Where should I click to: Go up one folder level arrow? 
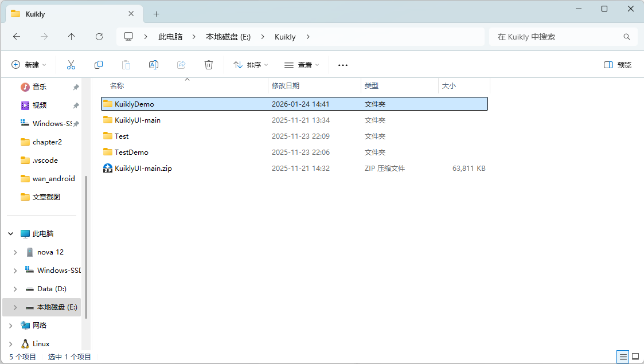(72, 37)
